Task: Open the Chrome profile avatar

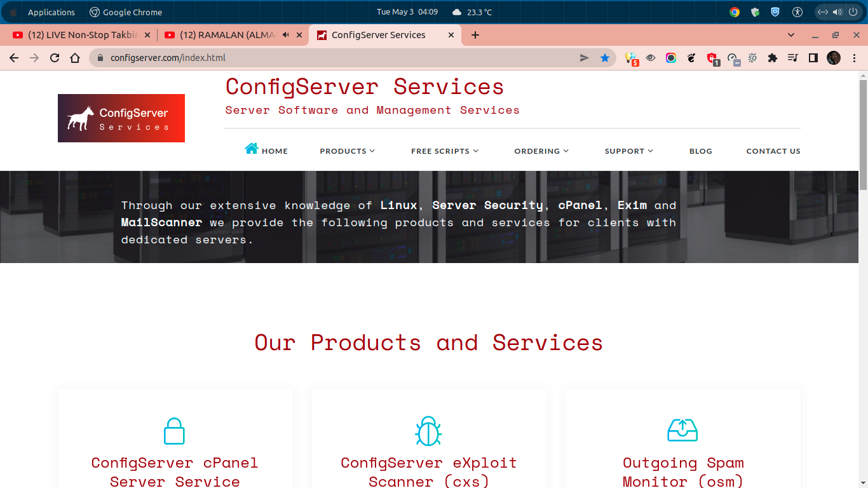Action: (834, 58)
